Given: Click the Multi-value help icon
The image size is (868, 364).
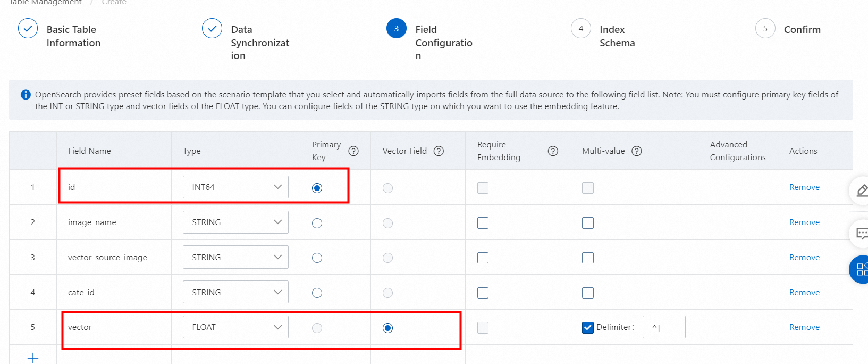Looking at the screenshot, I should 636,151.
